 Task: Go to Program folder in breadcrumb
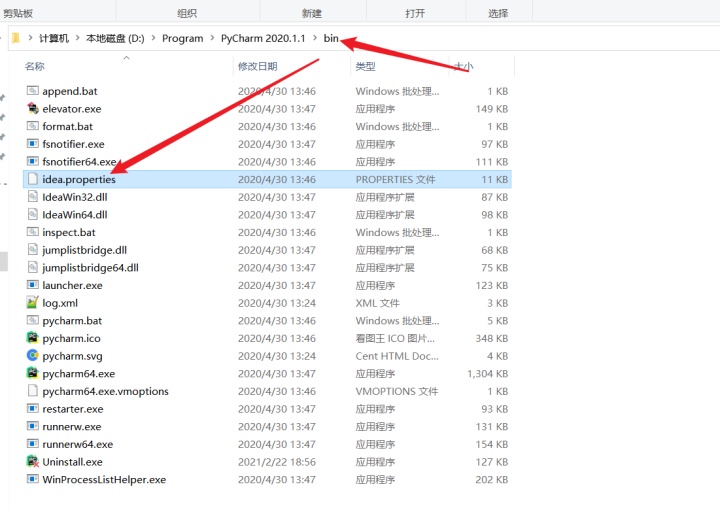(183, 38)
